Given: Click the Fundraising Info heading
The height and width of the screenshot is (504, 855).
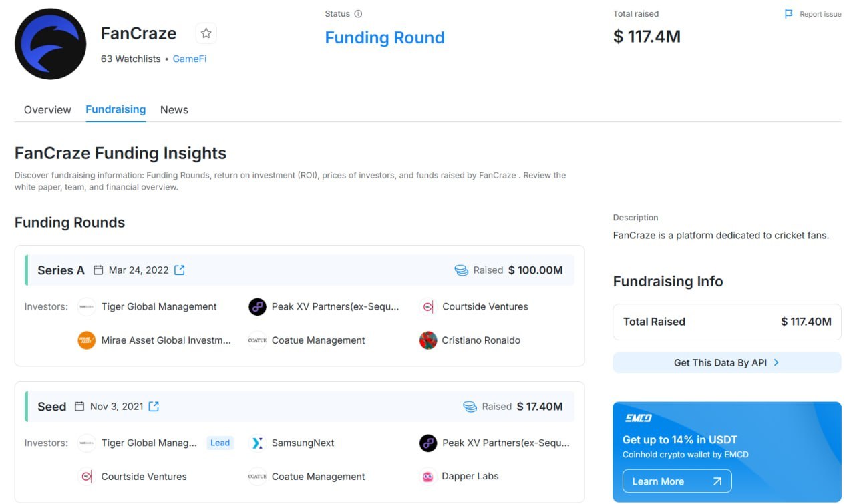Looking at the screenshot, I should (668, 282).
